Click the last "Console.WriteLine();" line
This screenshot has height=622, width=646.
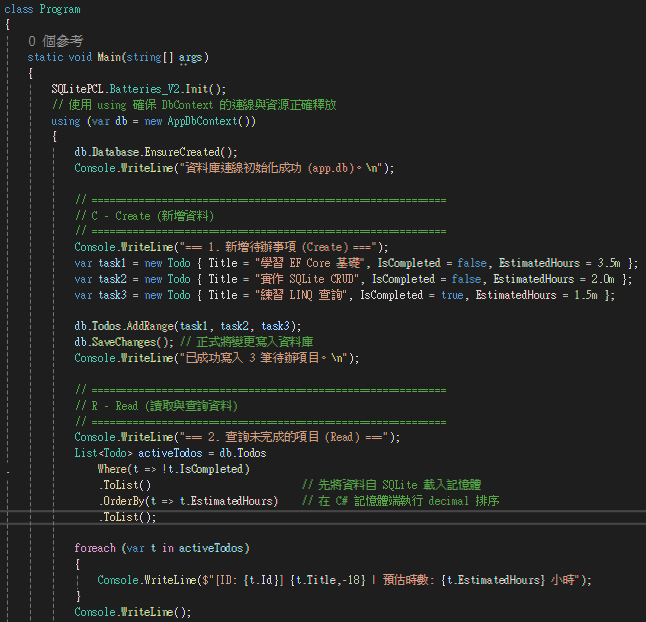(133, 612)
